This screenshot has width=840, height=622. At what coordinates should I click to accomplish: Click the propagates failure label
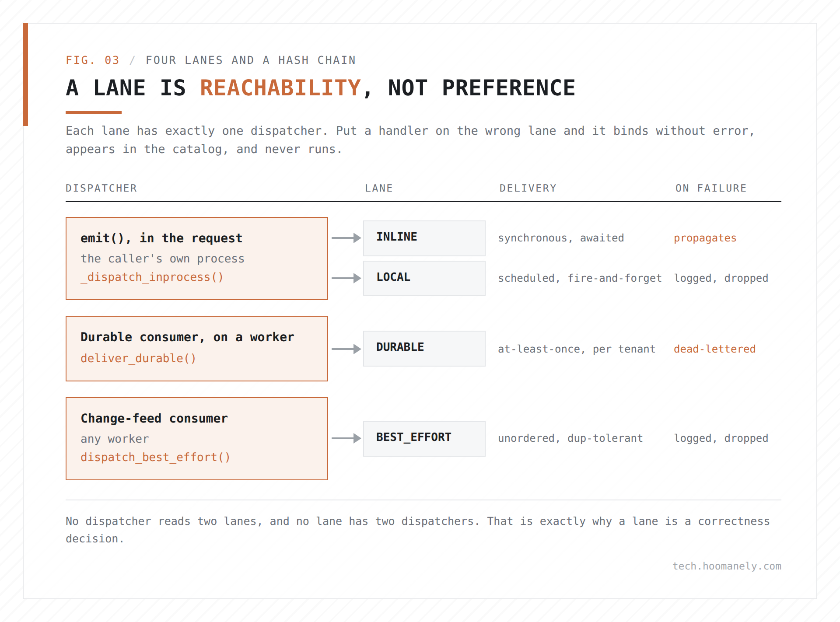(x=705, y=238)
